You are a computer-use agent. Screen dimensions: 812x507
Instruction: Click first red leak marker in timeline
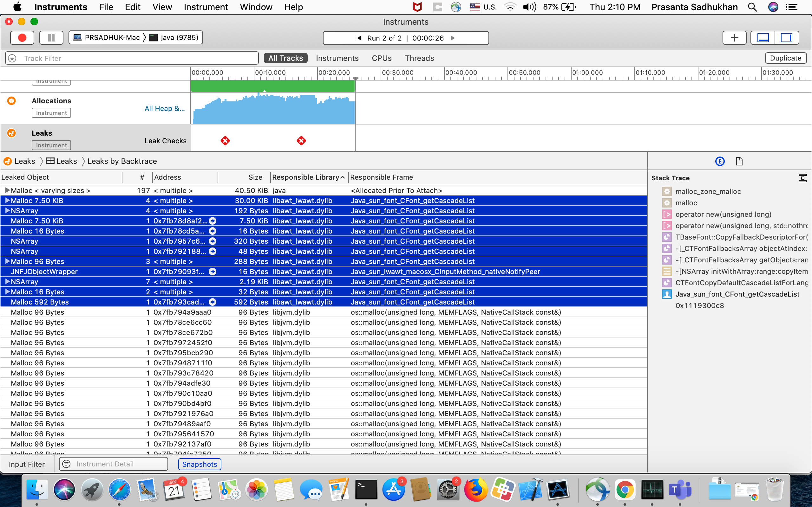225,141
